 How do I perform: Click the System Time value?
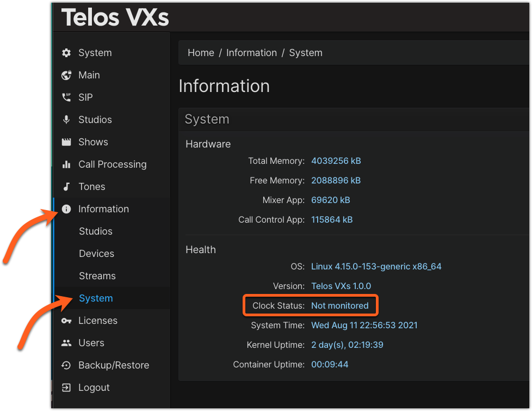(364, 326)
